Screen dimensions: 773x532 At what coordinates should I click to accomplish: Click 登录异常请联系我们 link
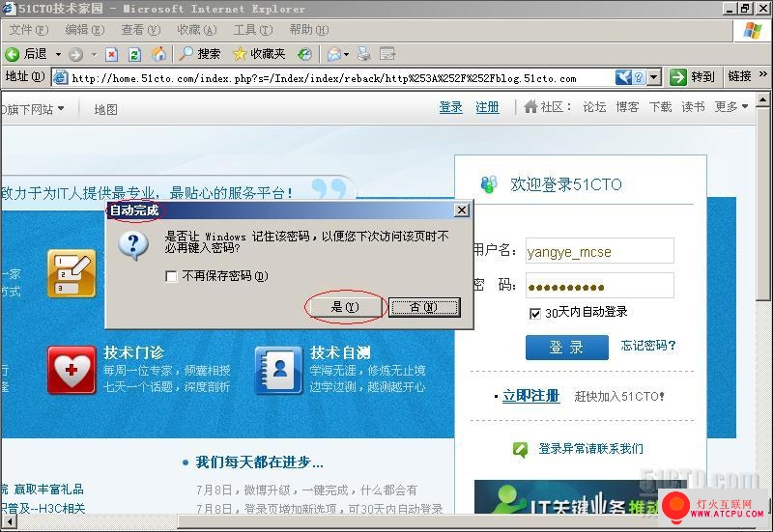pyautogui.click(x=590, y=449)
